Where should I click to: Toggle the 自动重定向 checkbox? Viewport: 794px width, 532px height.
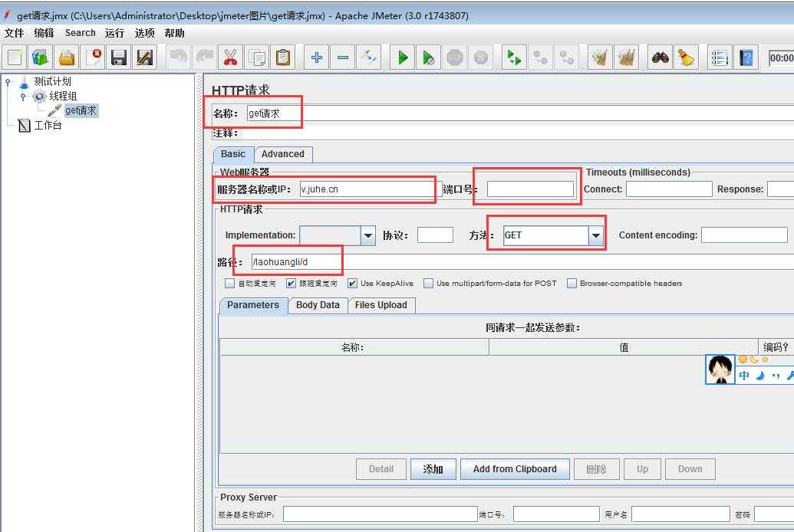click(230, 284)
